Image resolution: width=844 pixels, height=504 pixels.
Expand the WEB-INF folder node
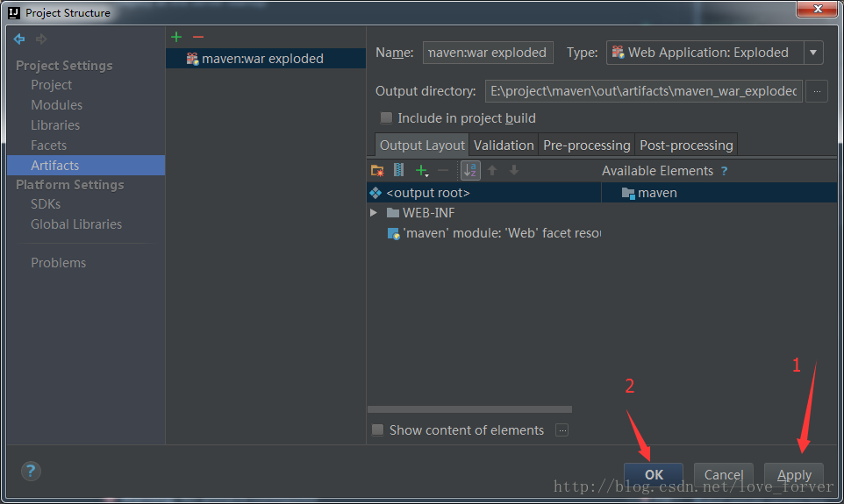(x=374, y=213)
